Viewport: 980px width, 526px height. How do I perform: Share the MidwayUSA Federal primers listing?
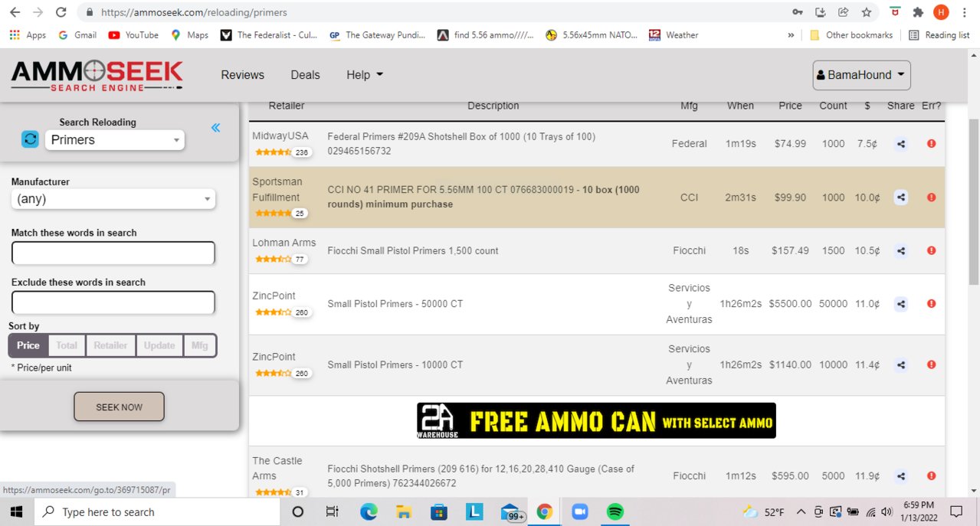pos(901,143)
